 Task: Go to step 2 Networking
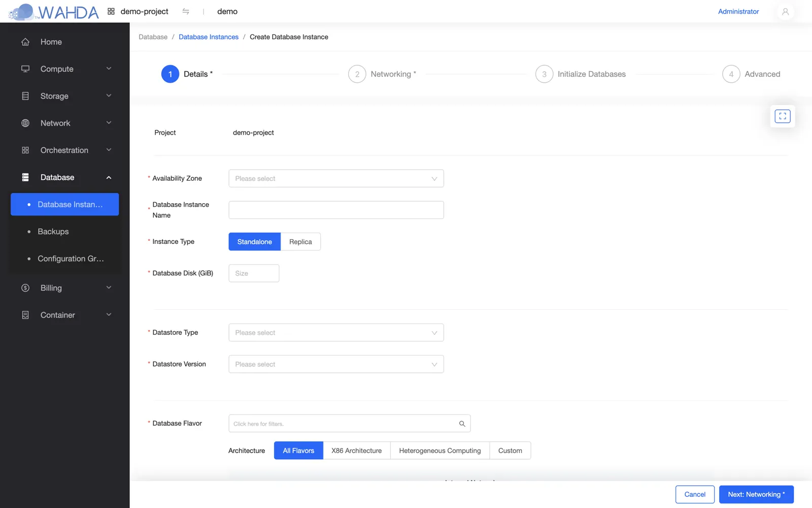382,74
